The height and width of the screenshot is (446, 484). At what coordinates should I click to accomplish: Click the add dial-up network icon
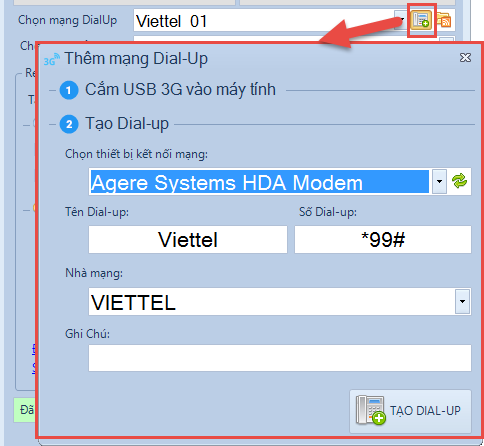pyautogui.click(x=421, y=20)
